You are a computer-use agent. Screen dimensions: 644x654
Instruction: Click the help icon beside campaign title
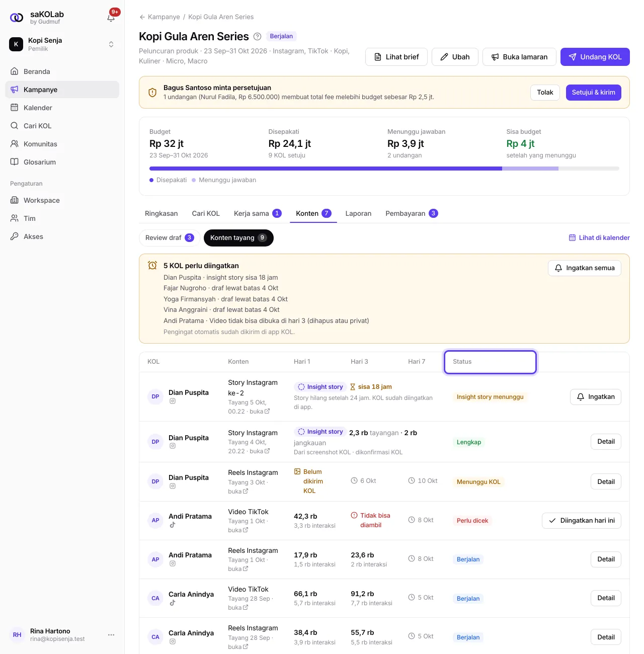pyautogui.click(x=257, y=36)
